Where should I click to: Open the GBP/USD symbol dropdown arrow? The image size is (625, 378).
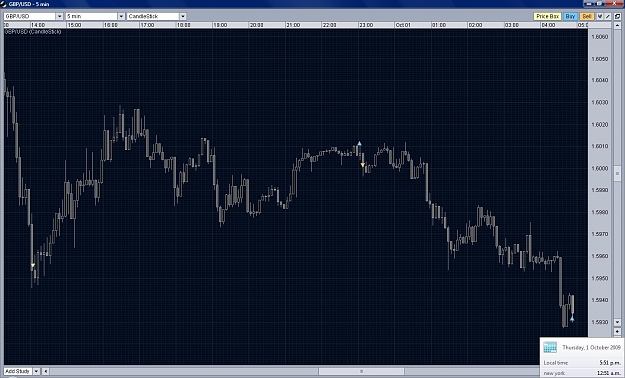click(x=59, y=16)
